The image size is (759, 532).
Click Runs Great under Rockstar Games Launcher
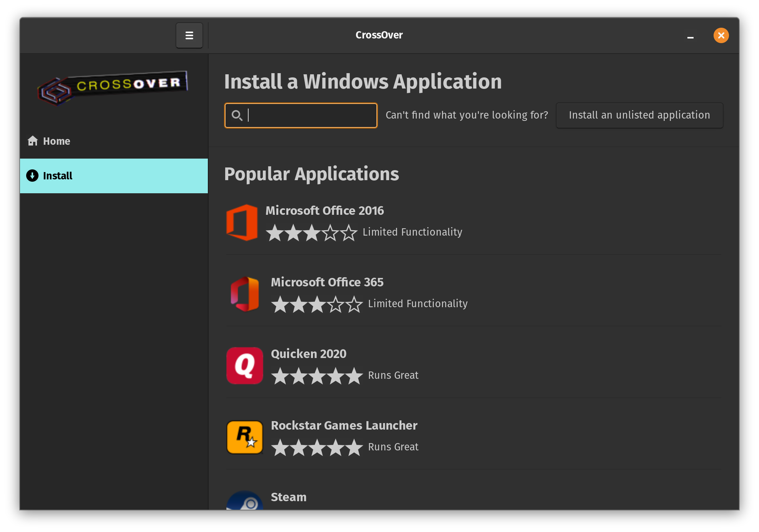click(393, 447)
